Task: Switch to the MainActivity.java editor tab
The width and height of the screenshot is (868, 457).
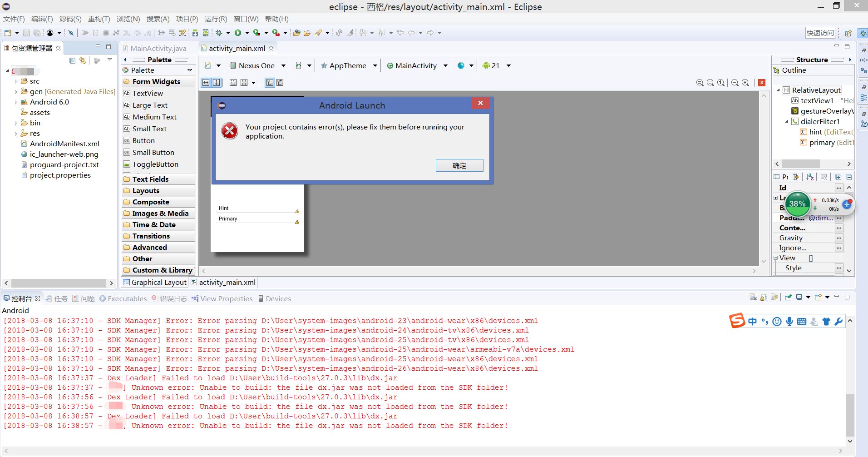Action: pos(154,48)
